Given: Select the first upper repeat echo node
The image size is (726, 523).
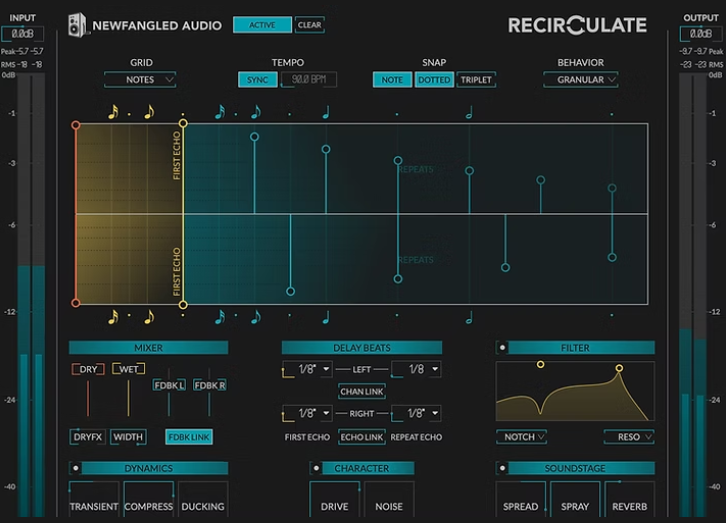Looking at the screenshot, I should (254, 137).
